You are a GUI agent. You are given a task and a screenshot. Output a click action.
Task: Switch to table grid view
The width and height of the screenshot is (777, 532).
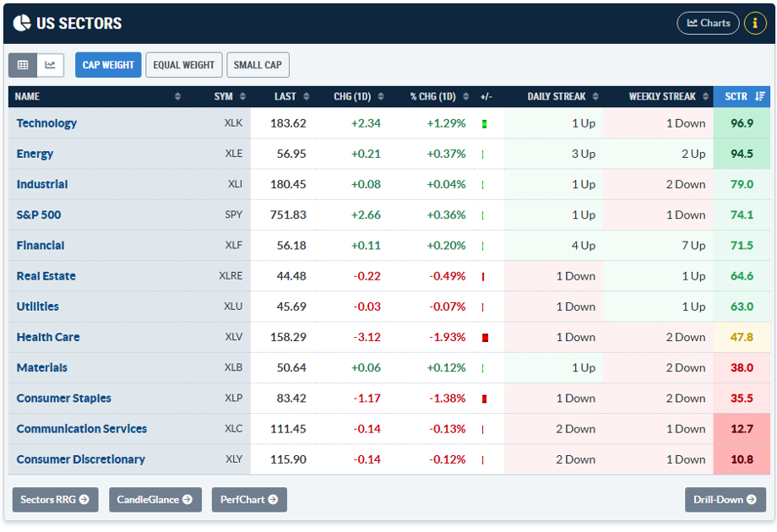point(23,65)
